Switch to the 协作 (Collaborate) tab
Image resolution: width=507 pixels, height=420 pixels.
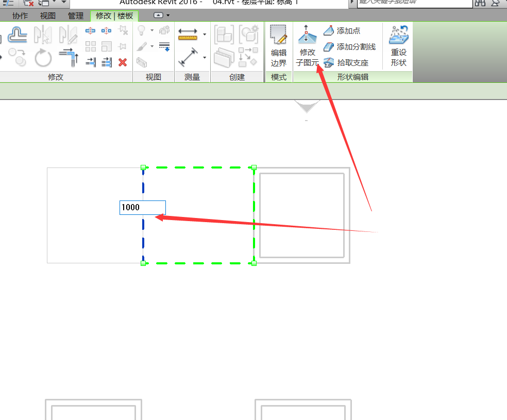tap(20, 16)
